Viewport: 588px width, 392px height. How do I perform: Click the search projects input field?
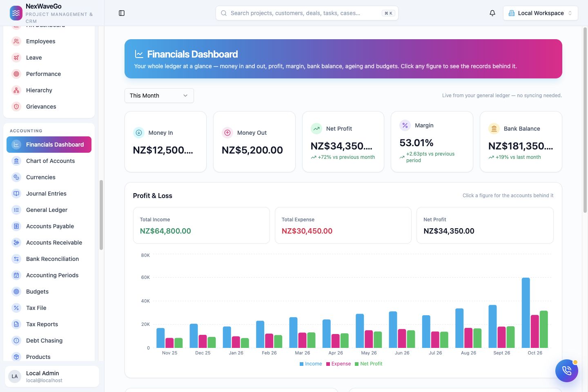tap(307, 13)
